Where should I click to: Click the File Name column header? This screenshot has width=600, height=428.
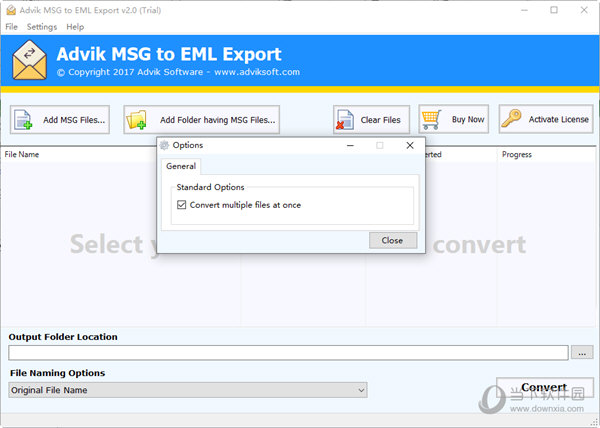(x=22, y=155)
